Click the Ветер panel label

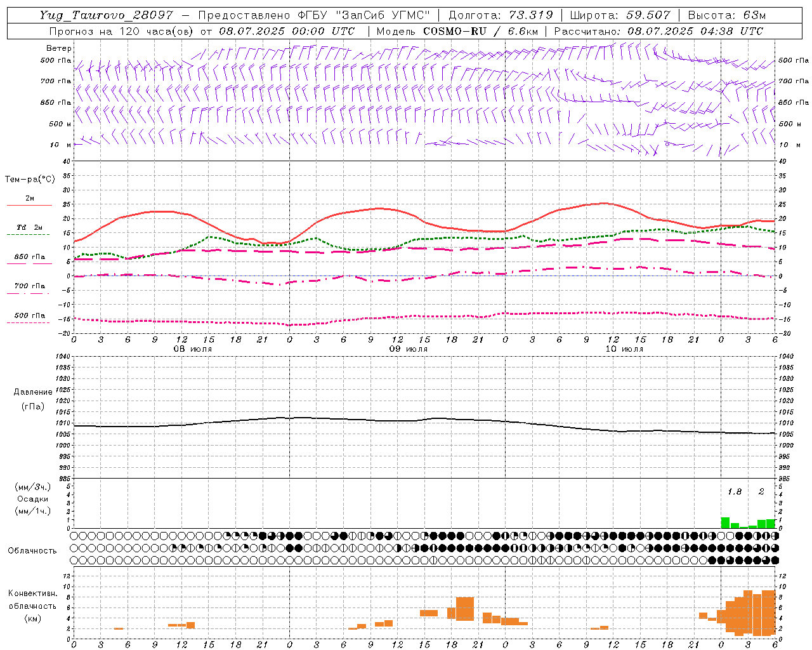(58, 48)
